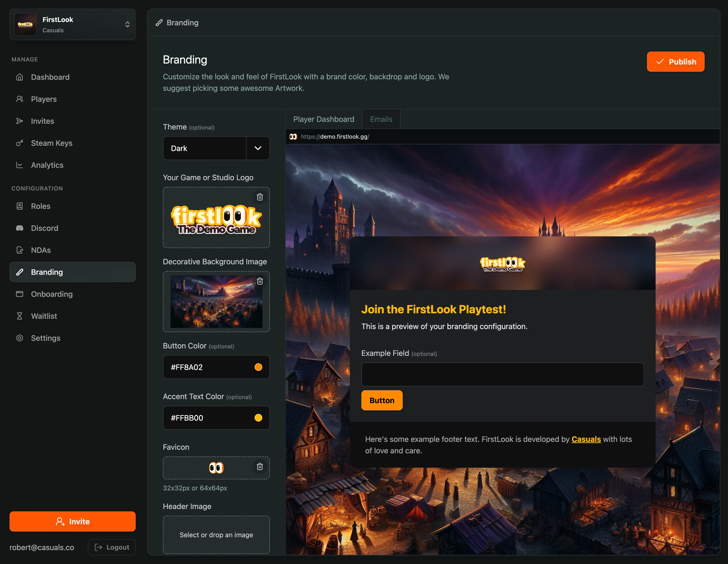Switch to the Emails preview tab
The width and height of the screenshot is (728, 564).
pyautogui.click(x=381, y=119)
